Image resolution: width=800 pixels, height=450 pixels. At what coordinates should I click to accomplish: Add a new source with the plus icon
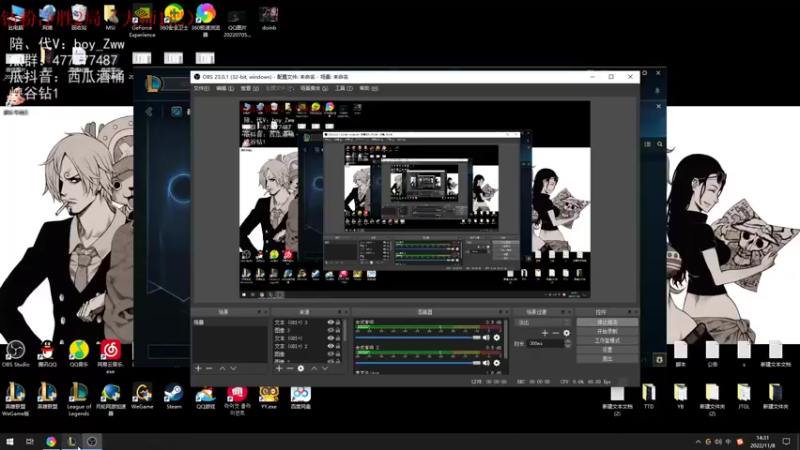click(x=279, y=368)
